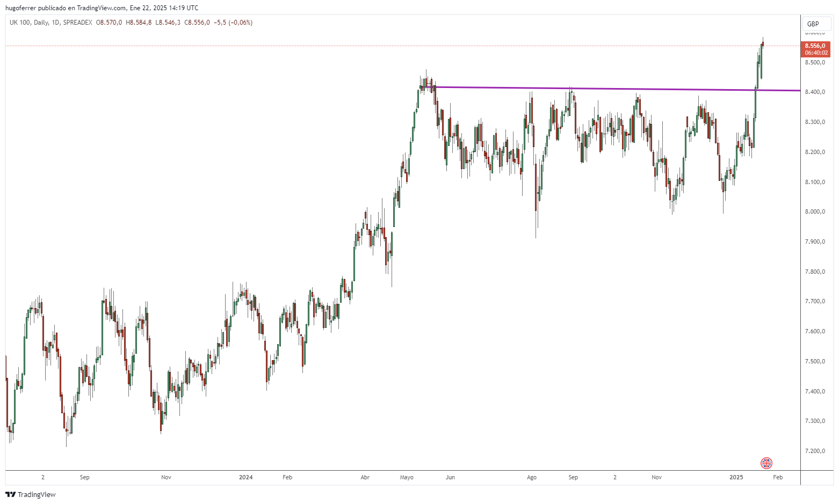This screenshot has height=504, width=839.
Task: Click the 2024 label on time axis
Action: [245, 477]
